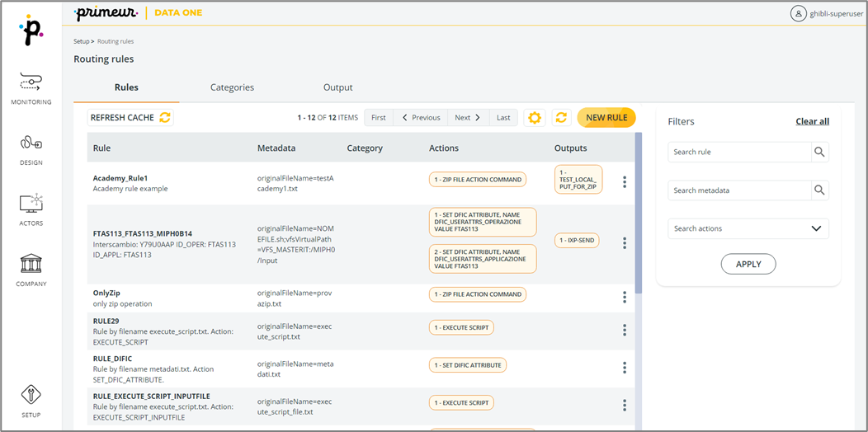868x432 pixels.
Task: Open the Company section icon
Action: click(31, 264)
